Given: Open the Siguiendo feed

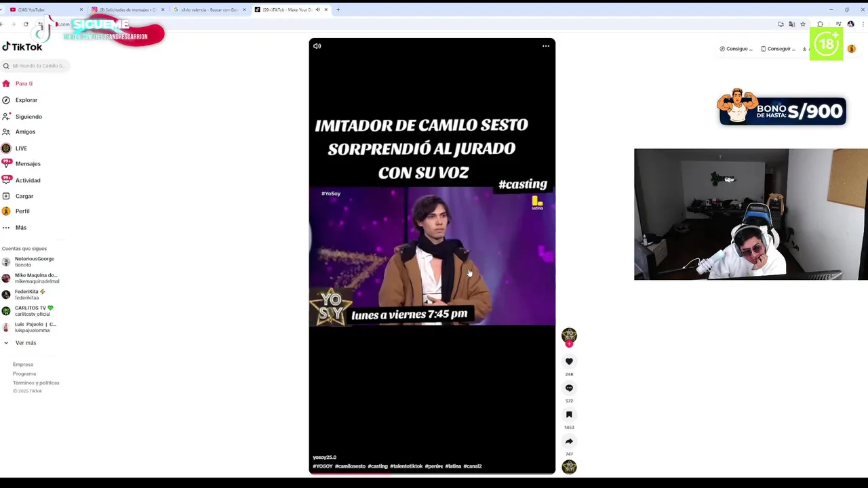Looking at the screenshot, I should (x=28, y=117).
